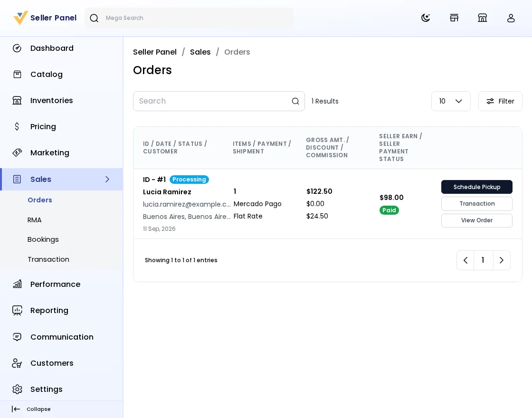Click the Buenos Aires address text
The height and width of the screenshot is (418, 532).
click(x=187, y=217)
